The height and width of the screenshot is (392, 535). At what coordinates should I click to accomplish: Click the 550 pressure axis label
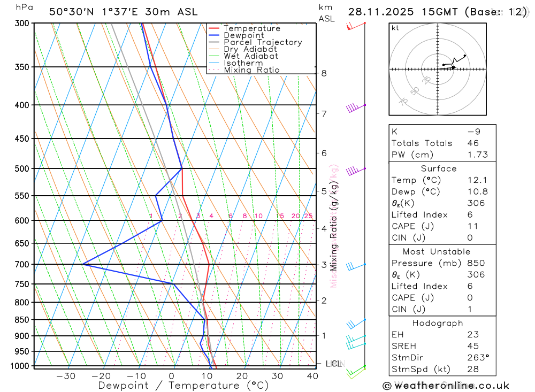point(22,196)
